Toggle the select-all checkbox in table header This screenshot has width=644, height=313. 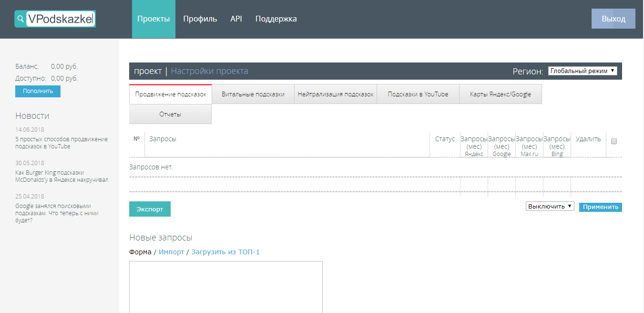click(x=614, y=141)
